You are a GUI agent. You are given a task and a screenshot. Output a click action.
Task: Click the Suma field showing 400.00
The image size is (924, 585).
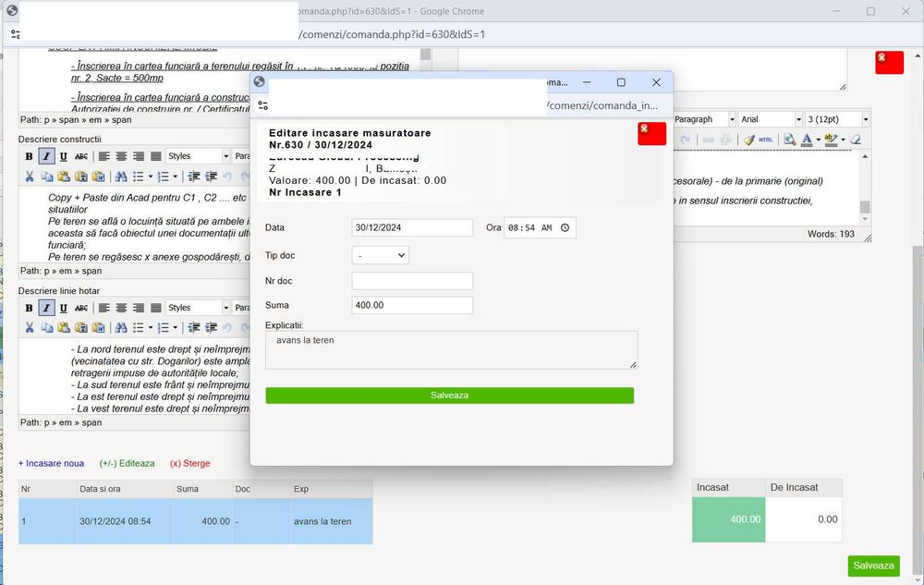(412, 305)
